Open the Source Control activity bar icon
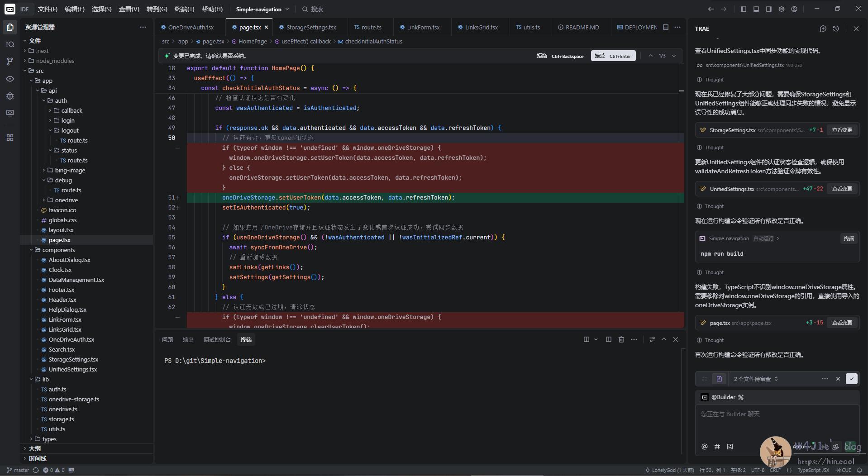 point(10,62)
